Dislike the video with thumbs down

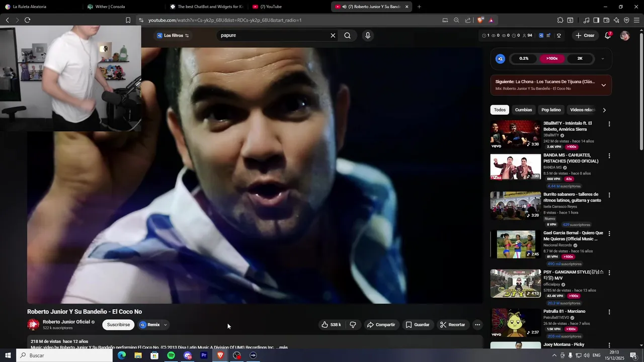tap(353, 325)
